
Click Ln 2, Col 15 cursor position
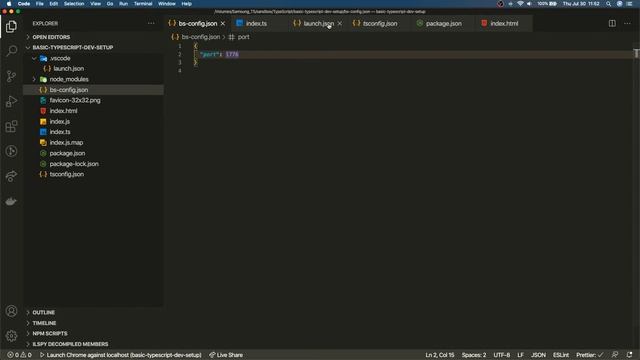pyautogui.click(x=440, y=355)
